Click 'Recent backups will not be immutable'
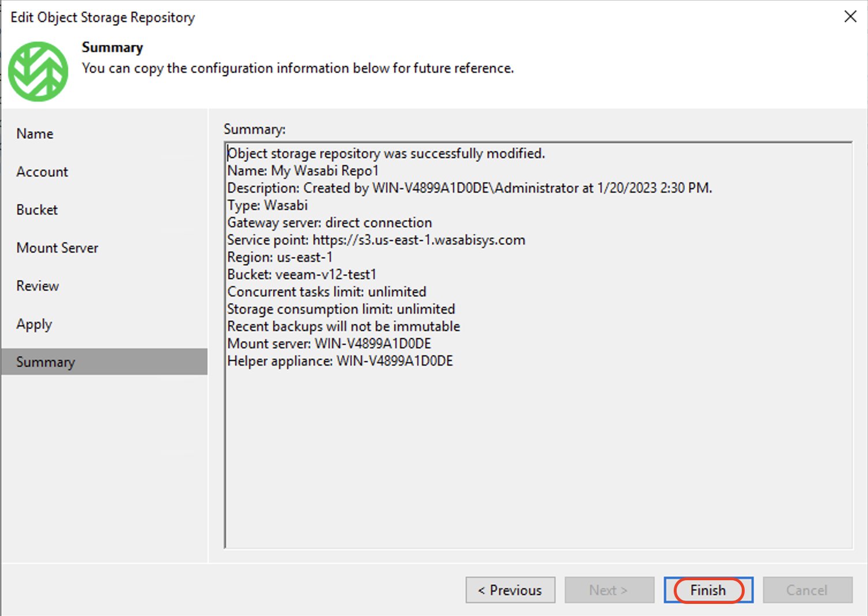868x616 pixels. tap(344, 326)
